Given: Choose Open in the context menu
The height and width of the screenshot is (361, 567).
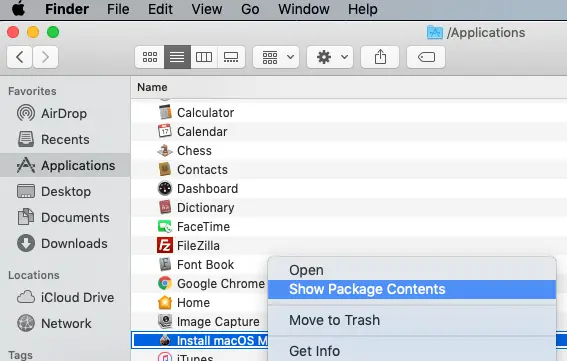Looking at the screenshot, I should point(306,270).
